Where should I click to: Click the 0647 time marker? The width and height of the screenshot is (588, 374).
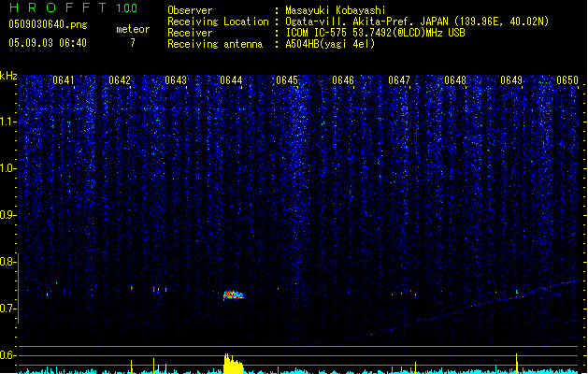(x=399, y=80)
